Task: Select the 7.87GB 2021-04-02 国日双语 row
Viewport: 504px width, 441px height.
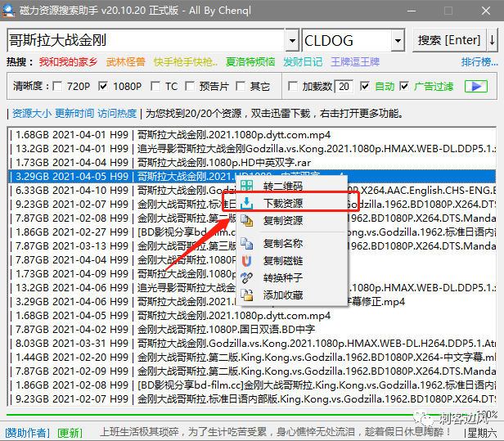Action: 252,329
